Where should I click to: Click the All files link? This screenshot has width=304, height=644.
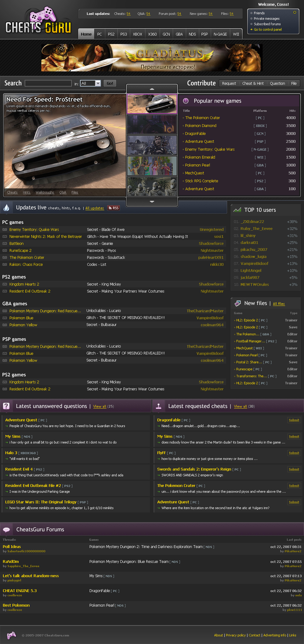279,304
